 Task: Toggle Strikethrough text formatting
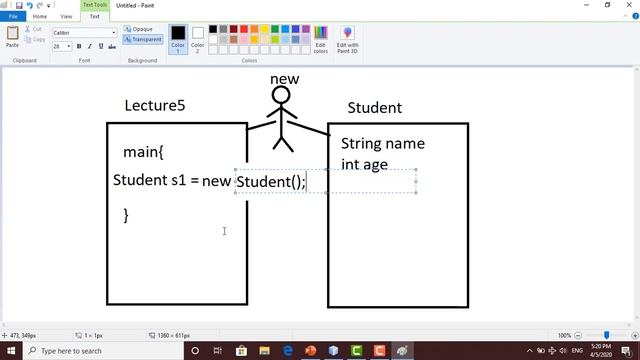pos(112,47)
